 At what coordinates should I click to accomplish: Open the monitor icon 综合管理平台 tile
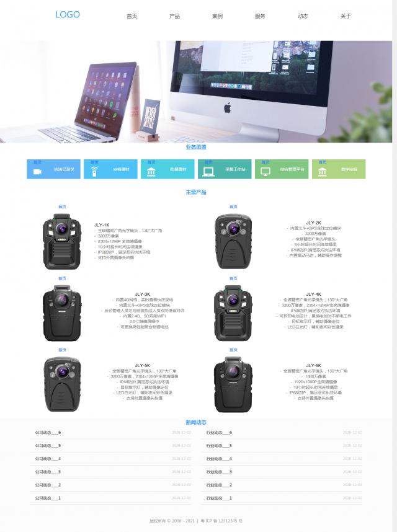tap(265, 172)
